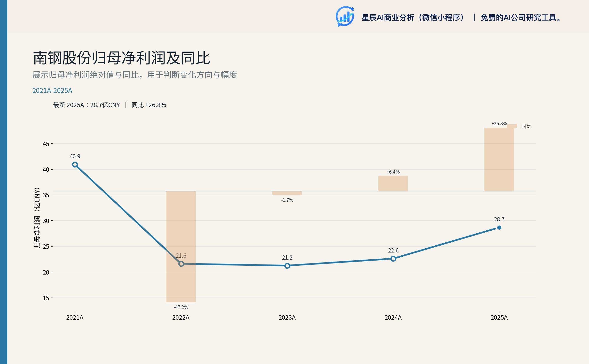589x364 pixels.
Task: Click the 21.6 value label
Action: click(181, 256)
